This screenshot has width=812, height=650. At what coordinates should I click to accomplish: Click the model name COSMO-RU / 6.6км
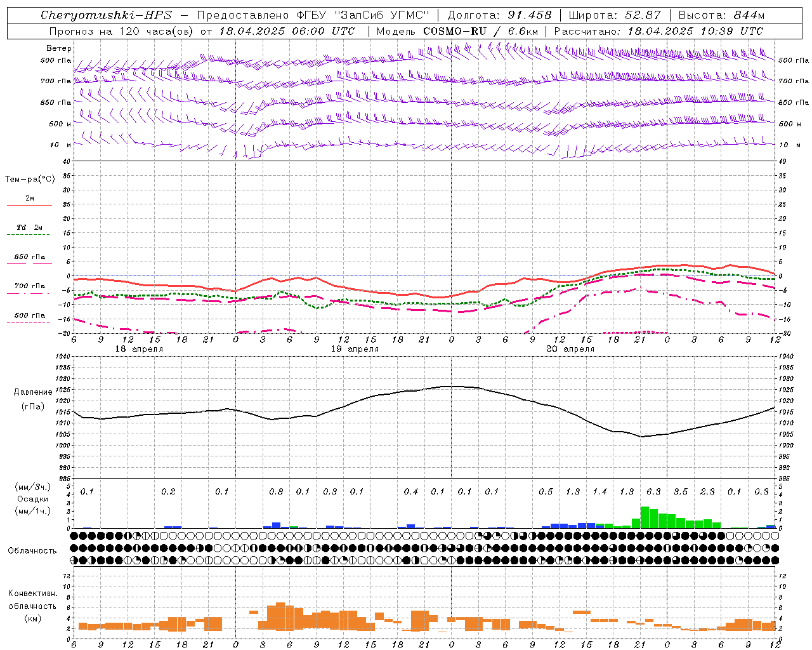pyautogui.click(x=481, y=31)
